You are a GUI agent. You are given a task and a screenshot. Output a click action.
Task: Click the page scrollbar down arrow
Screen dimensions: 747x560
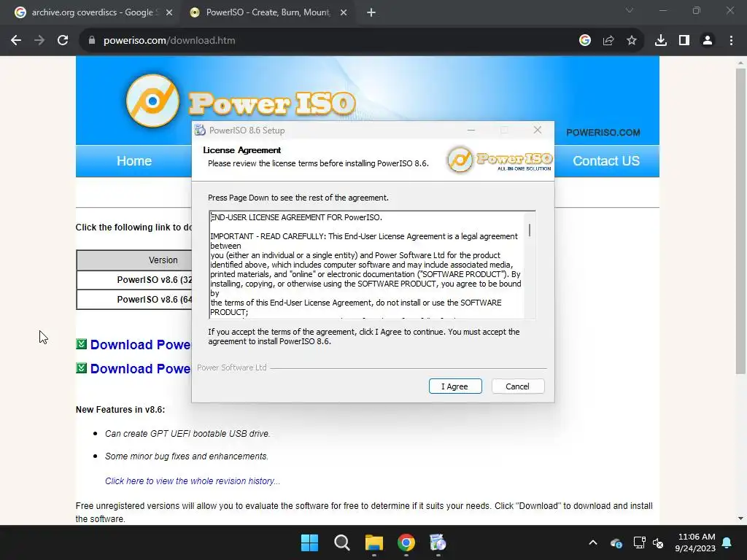[x=740, y=518]
